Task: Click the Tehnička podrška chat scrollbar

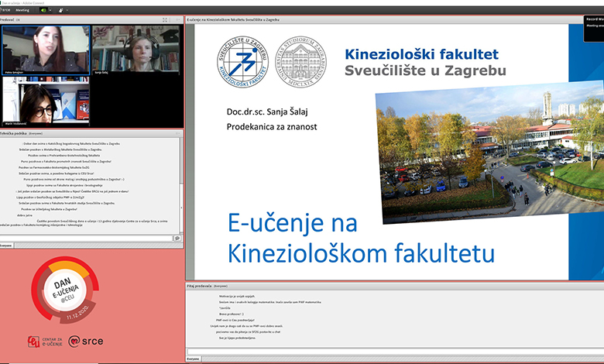Action: pyautogui.click(x=181, y=185)
